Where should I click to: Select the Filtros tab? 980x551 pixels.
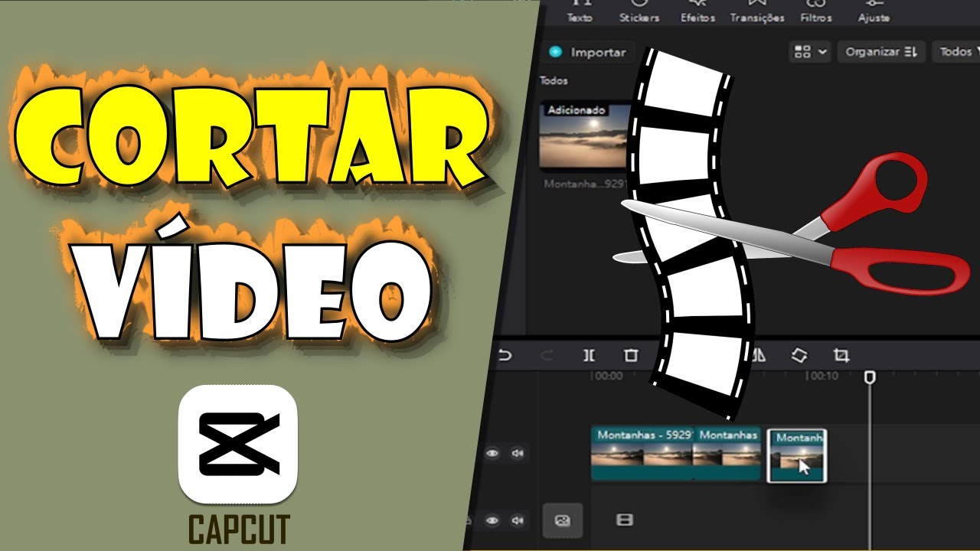(816, 11)
